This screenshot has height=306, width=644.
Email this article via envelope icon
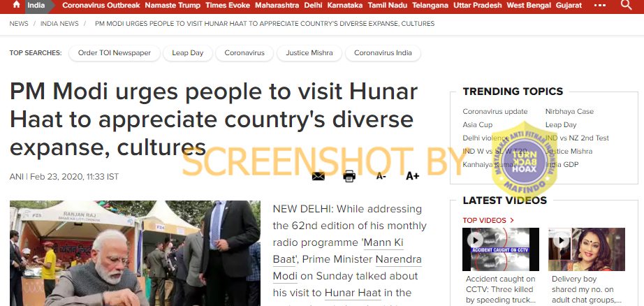point(319,176)
